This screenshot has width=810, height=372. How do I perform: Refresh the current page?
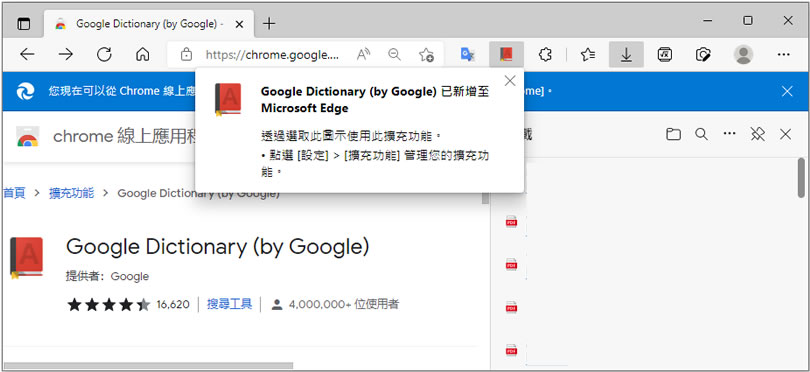pyautogui.click(x=104, y=54)
